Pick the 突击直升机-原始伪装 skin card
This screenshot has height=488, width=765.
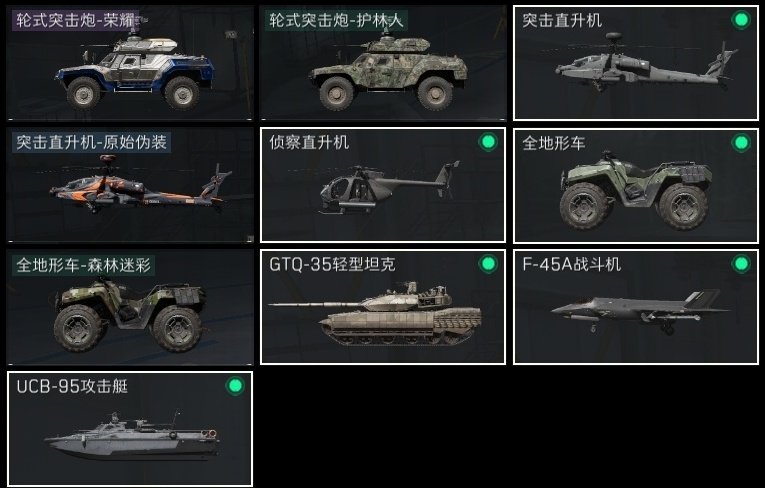130,185
